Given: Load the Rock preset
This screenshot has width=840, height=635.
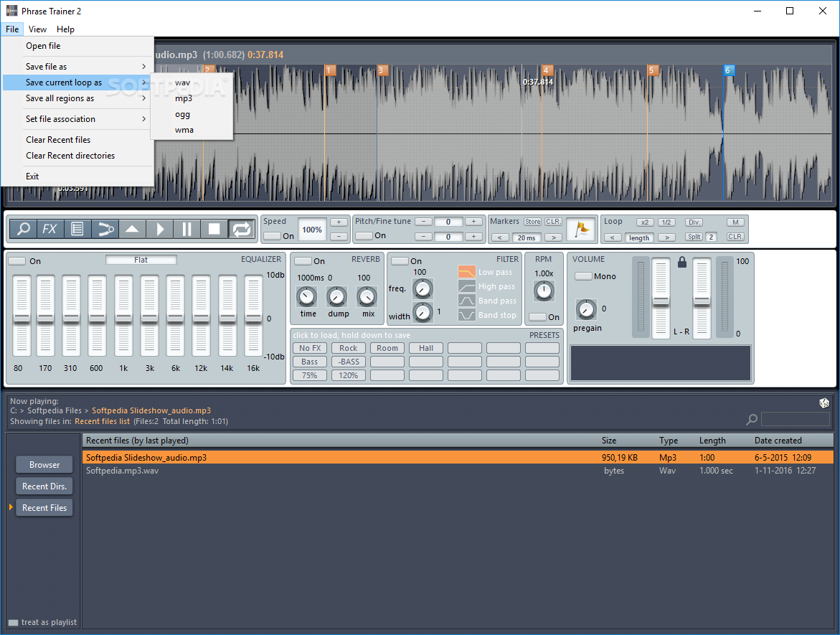Looking at the screenshot, I should (x=348, y=348).
